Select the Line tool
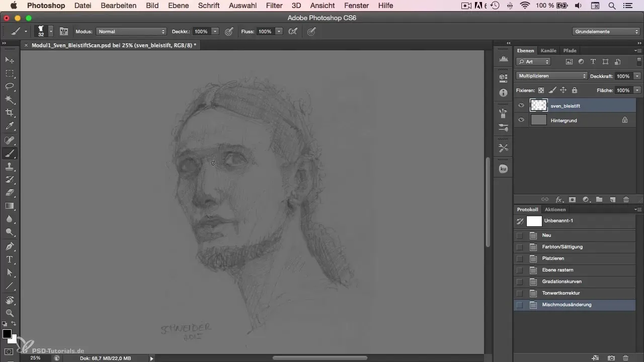Viewport: 644px width, 362px height. click(x=10, y=286)
